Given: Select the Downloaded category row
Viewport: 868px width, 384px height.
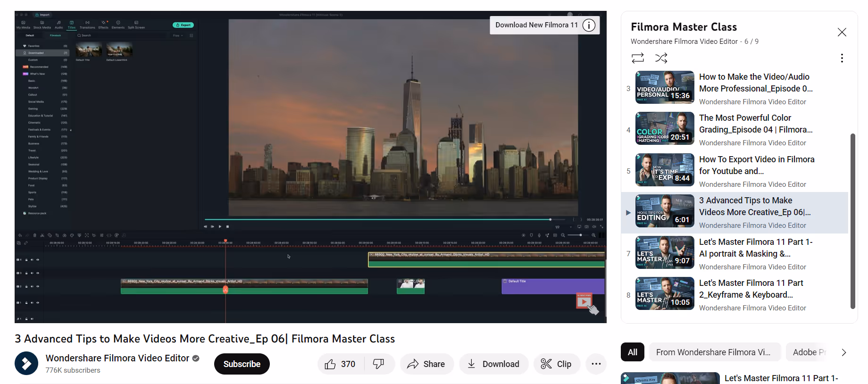Looking at the screenshot, I should coord(42,53).
